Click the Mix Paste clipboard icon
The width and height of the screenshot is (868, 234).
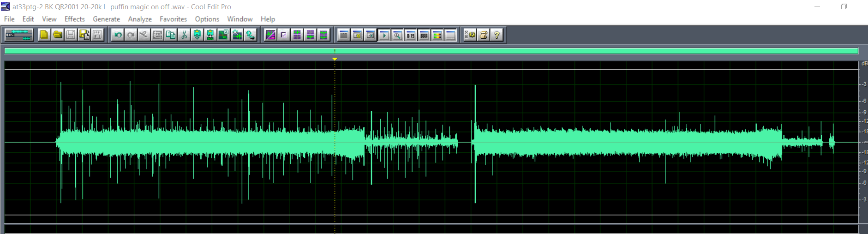tap(210, 35)
